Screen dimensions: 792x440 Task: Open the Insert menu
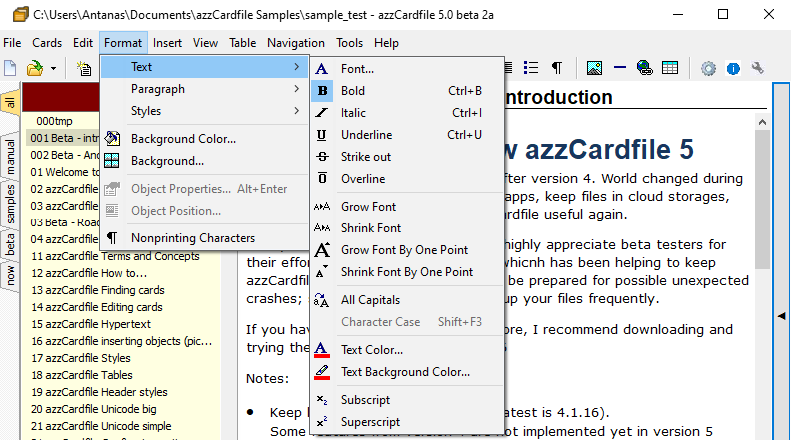167,43
